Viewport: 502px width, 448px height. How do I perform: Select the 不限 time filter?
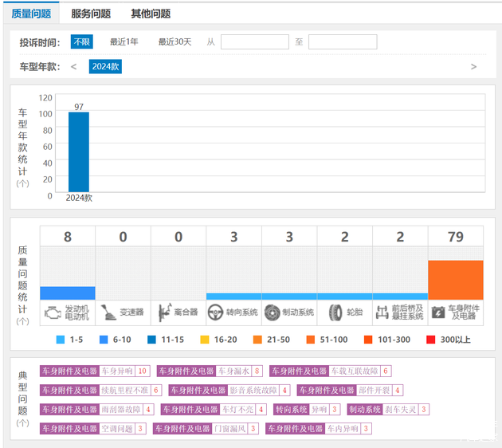(82, 42)
